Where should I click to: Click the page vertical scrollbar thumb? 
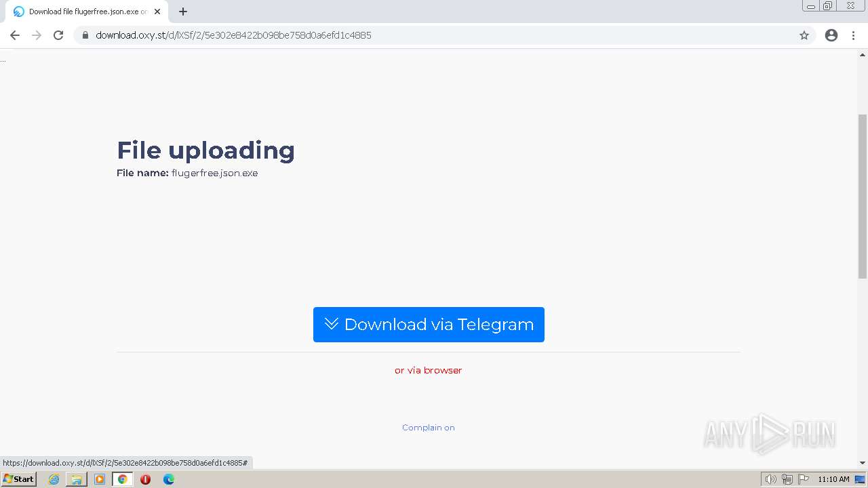[863, 197]
